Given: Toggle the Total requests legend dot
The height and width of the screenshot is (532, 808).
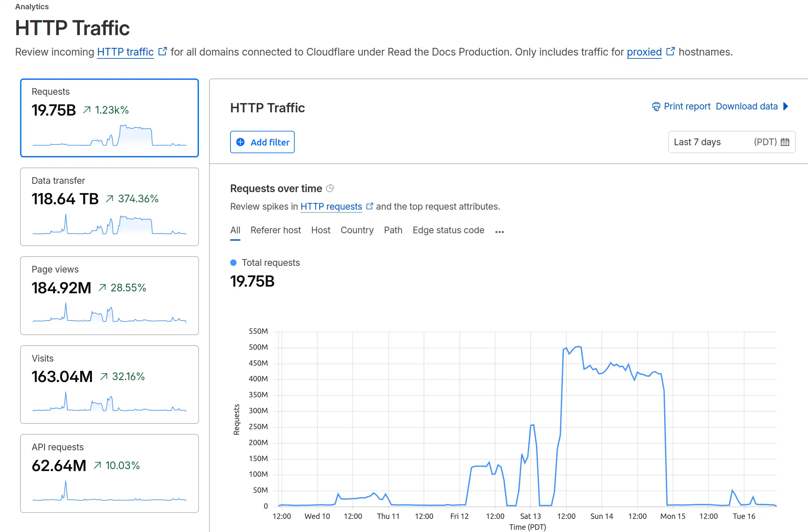Looking at the screenshot, I should (233, 263).
